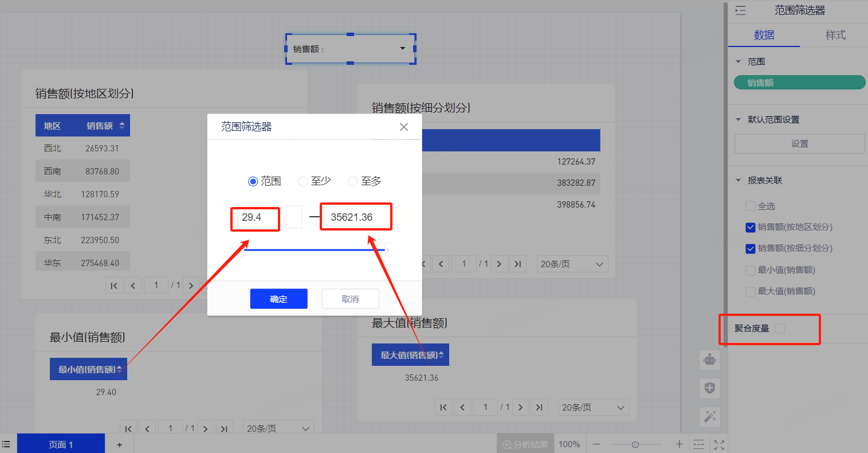This screenshot has width=868, height=453.
Task: Open the page list icon at bottom-left
Action: 6,444
